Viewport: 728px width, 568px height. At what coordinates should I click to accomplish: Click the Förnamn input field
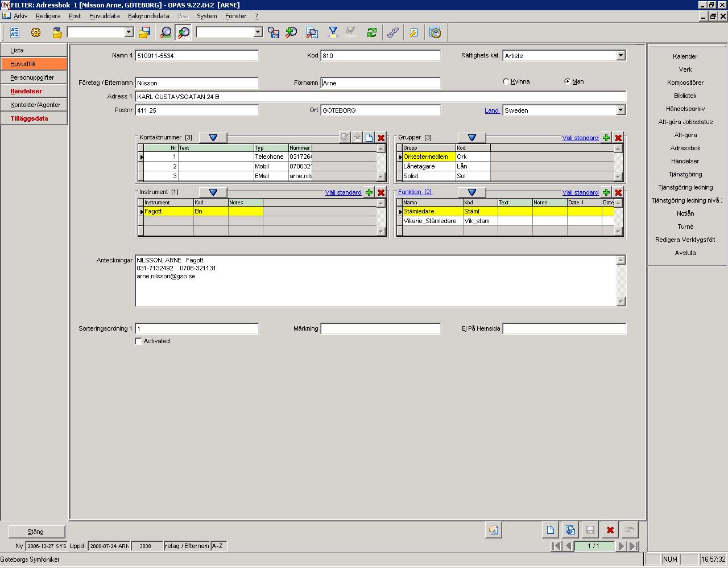[x=380, y=83]
